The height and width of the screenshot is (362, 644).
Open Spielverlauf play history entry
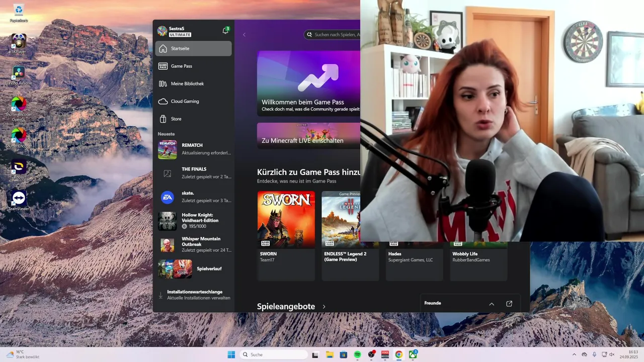pyautogui.click(x=193, y=269)
